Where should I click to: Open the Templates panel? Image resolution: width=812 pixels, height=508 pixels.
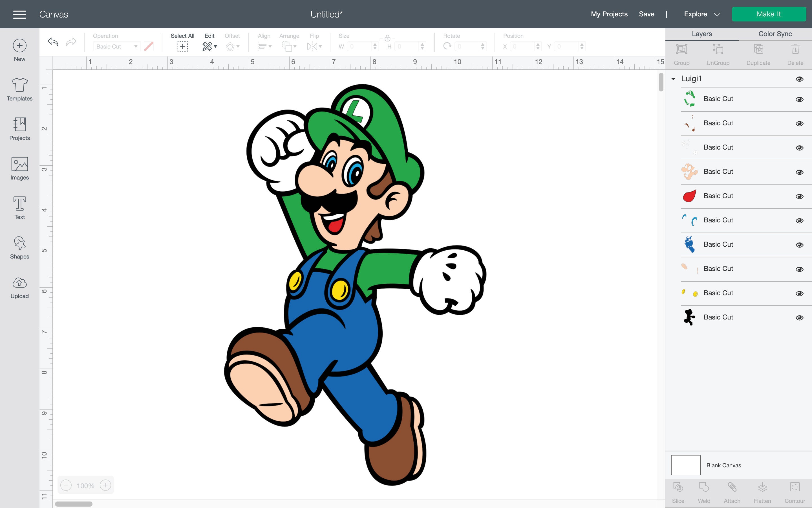(x=19, y=90)
